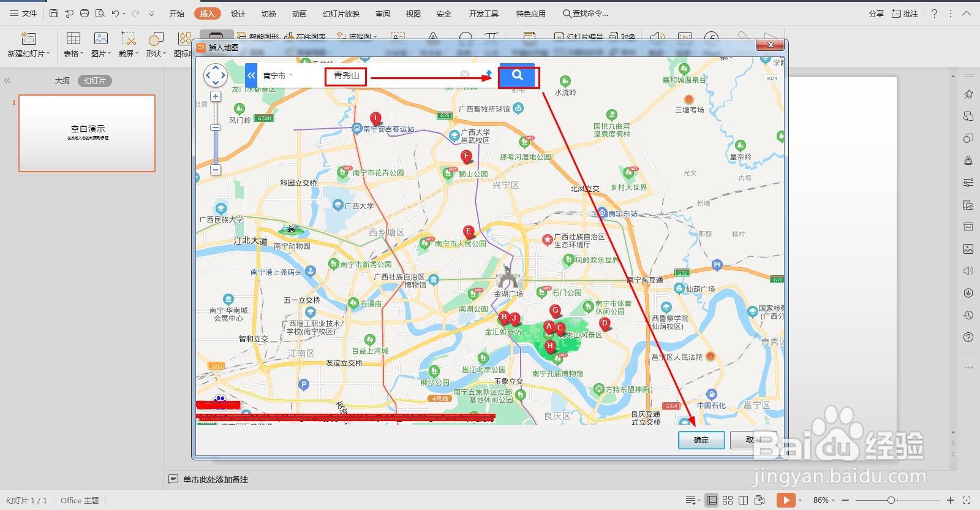Switch to the 审阅 review tab
The width and height of the screenshot is (980, 510).
[383, 13]
